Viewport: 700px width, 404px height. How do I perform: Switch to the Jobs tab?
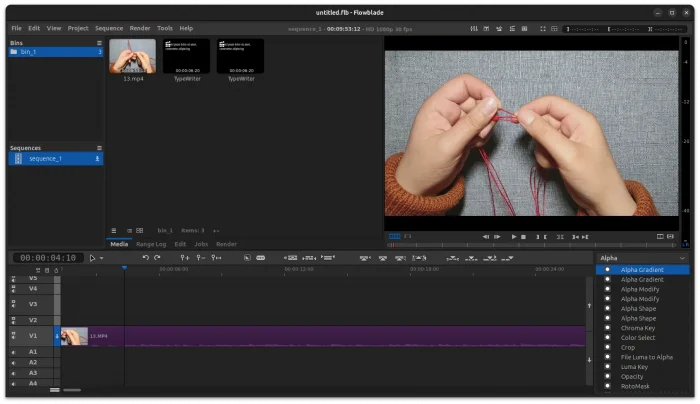click(201, 244)
